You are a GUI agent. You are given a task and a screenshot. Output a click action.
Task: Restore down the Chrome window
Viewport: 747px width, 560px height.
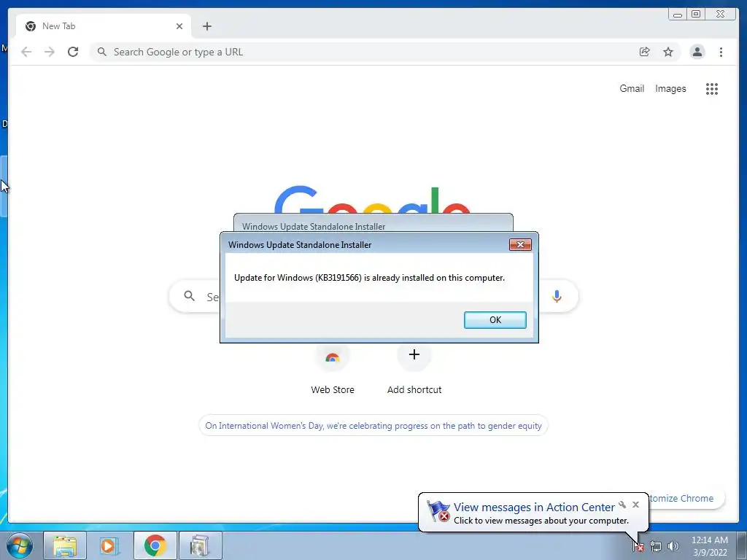[x=696, y=15]
